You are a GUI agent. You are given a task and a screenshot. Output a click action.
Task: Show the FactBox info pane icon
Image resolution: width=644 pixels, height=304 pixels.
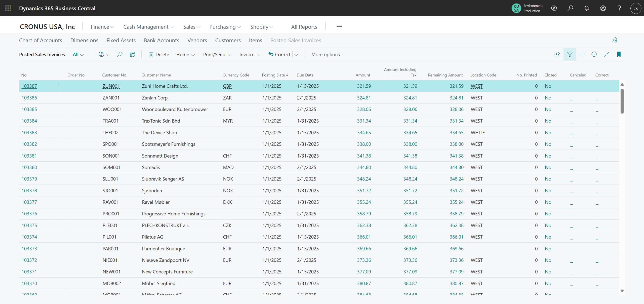[594, 54]
